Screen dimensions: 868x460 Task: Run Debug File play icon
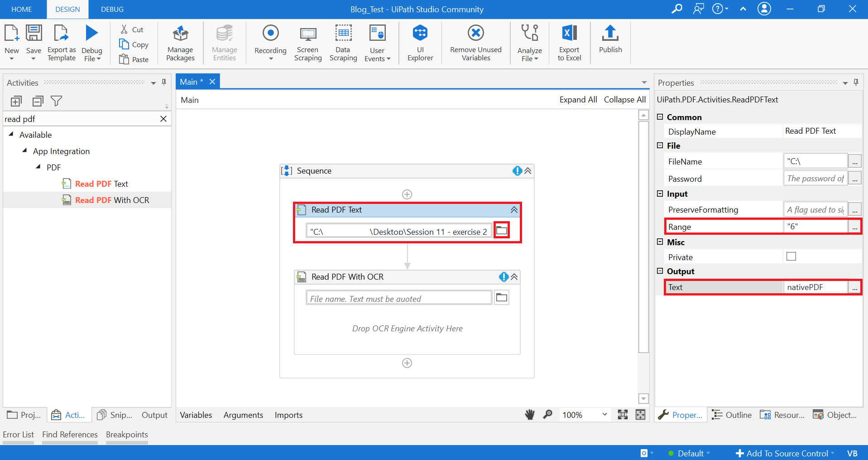point(92,33)
